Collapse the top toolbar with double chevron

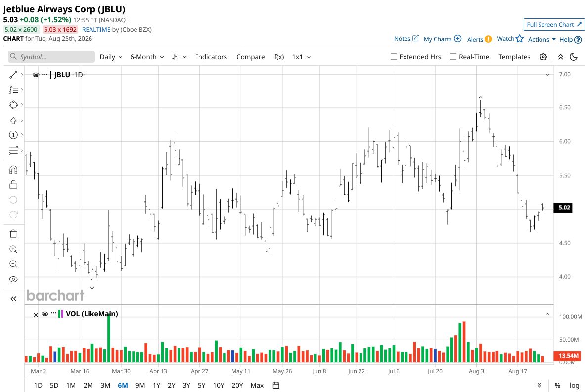point(561,57)
